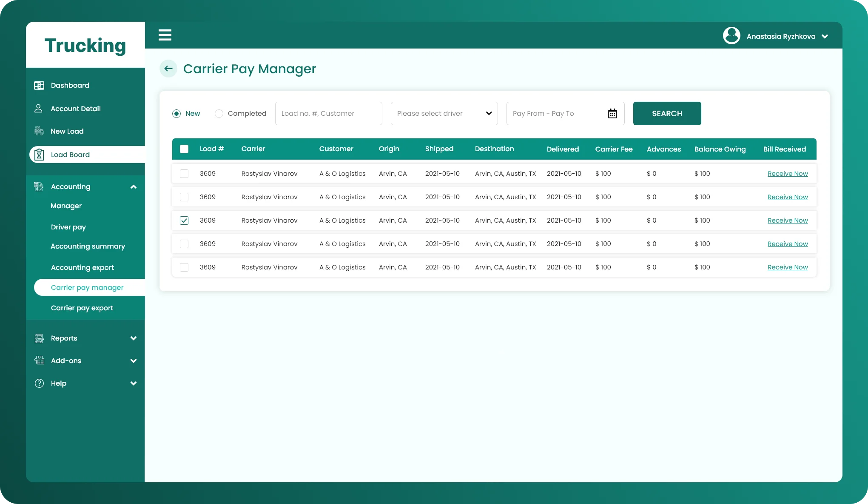The height and width of the screenshot is (504, 868).
Task: Click the Anastasia Ryzhkova user name
Action: coord(781,36)
